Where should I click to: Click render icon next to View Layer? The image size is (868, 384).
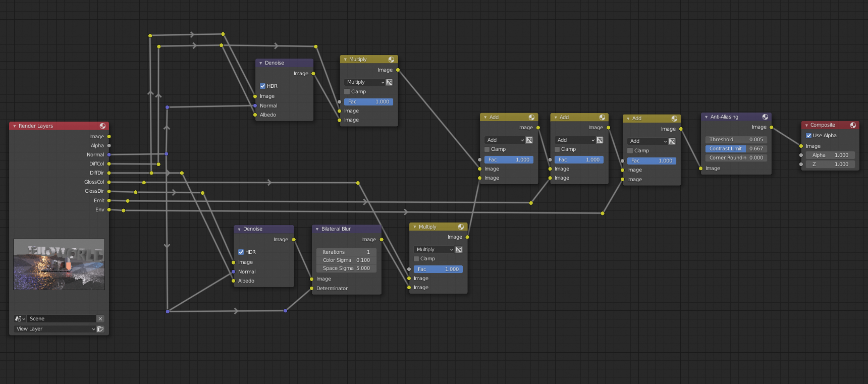point(100,328)
